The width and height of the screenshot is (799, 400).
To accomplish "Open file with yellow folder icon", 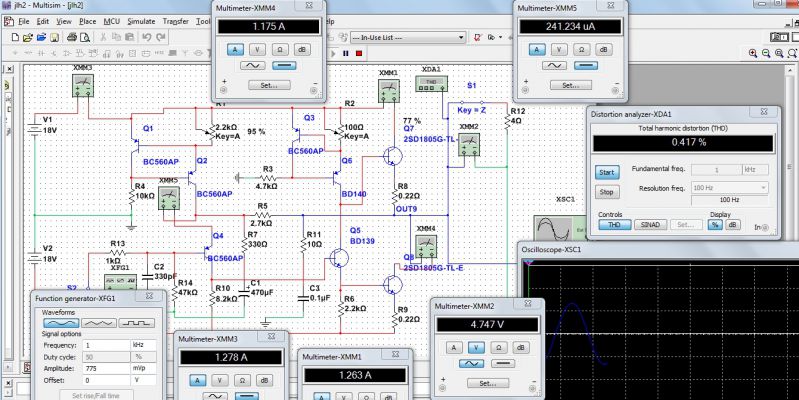I will tap(28, 37).
